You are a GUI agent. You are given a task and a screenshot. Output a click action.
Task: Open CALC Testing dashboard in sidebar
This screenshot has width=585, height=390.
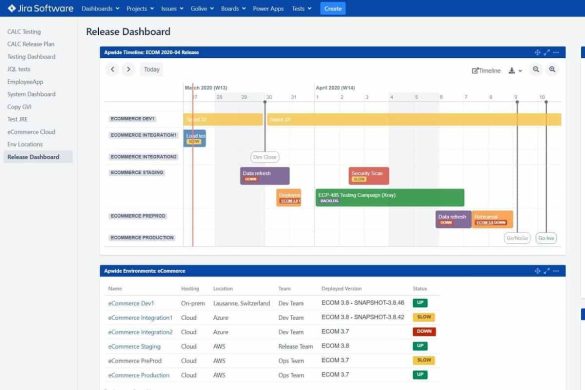point(24,32)
